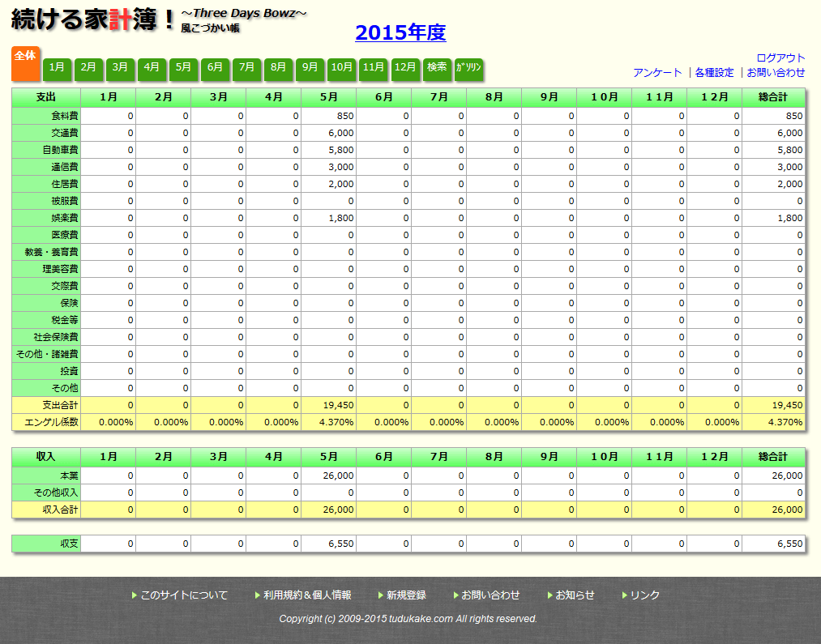Click お問い合わせ link in top right
The image size is (821, 644).
[x=776, y=72]
